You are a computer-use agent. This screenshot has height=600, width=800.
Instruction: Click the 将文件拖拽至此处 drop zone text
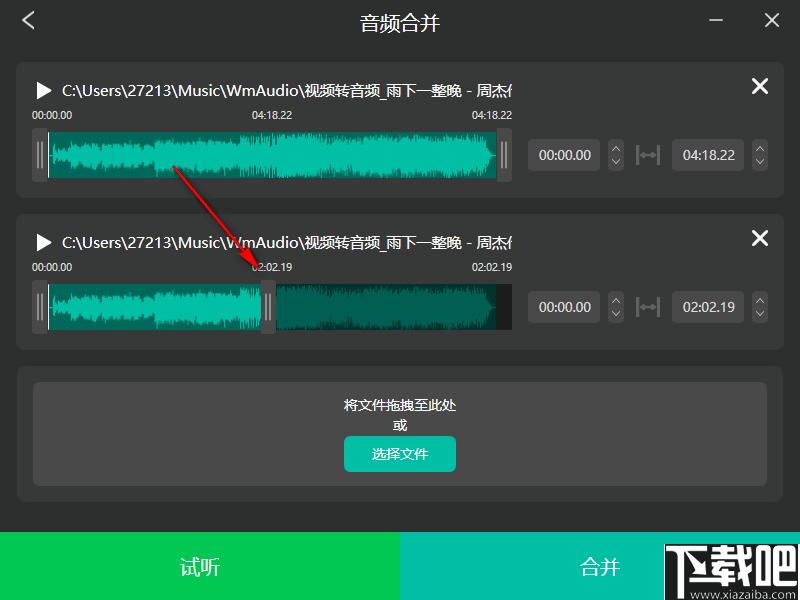click(x=399, y=406)
